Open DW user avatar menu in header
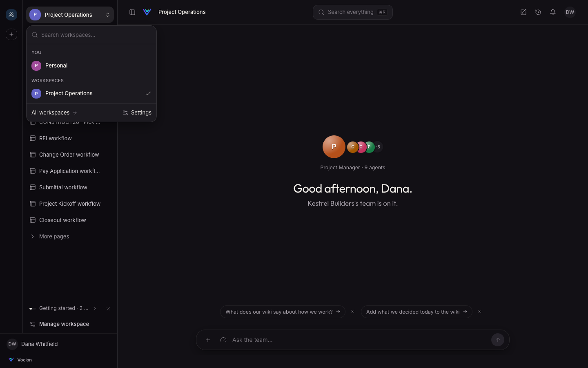The width and height of the screenshot is (588, 368). tap(570, 12)
